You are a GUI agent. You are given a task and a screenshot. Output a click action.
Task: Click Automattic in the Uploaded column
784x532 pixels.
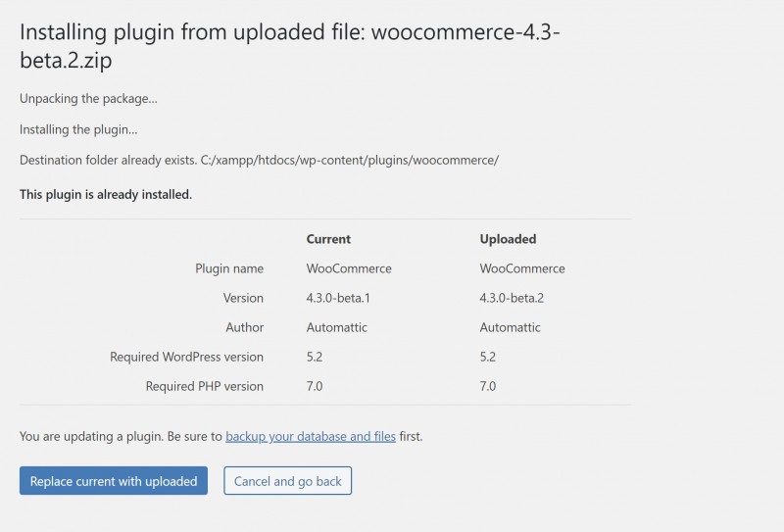(510, 327)
